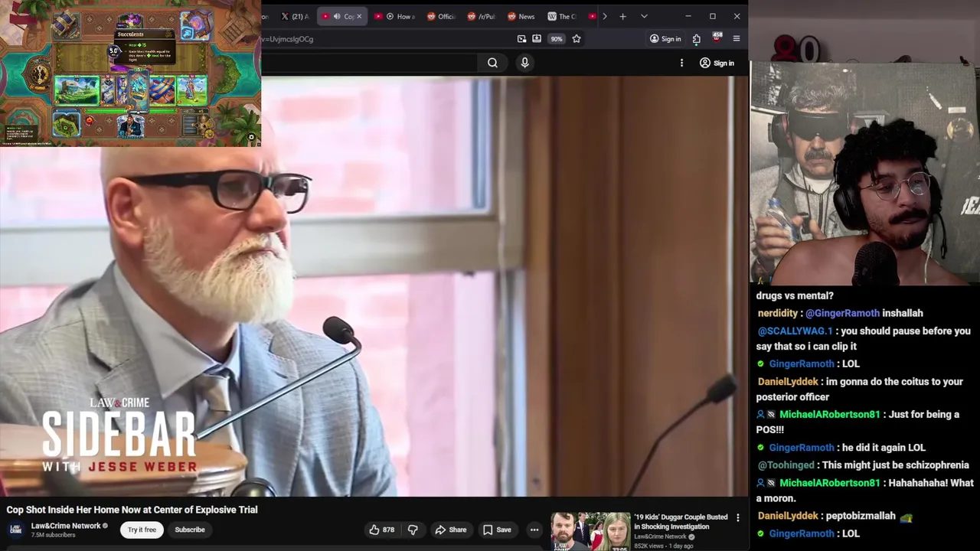Open YouTube settings three-dot menu
Viewport: 980px width, 551px height.
(681, 63)
